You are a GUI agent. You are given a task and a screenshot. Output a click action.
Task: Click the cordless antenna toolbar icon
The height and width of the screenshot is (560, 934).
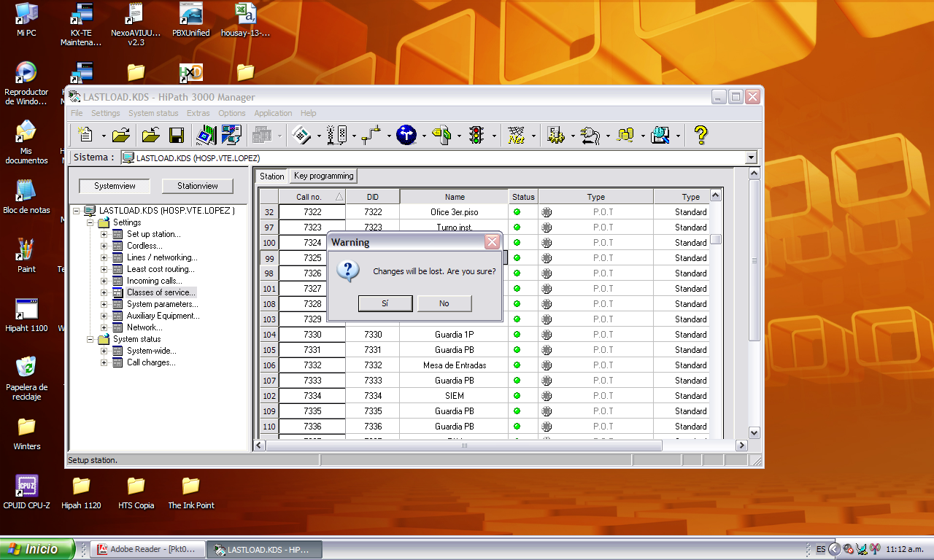337,135
